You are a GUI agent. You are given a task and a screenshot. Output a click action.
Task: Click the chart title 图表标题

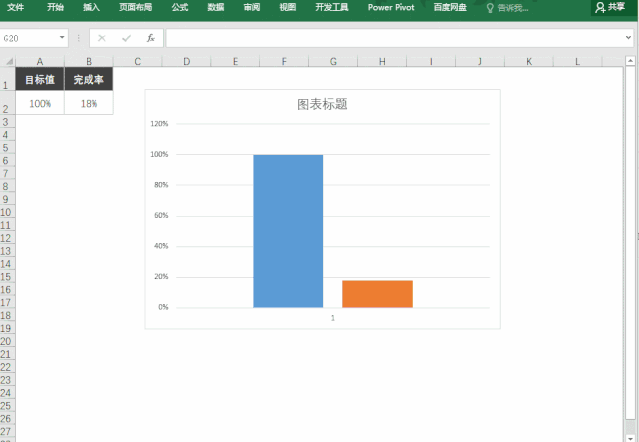click(322, 104)
